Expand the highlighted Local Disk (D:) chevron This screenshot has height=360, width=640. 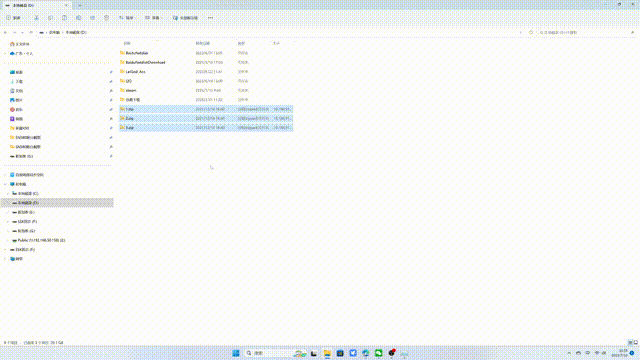(7, 203)
